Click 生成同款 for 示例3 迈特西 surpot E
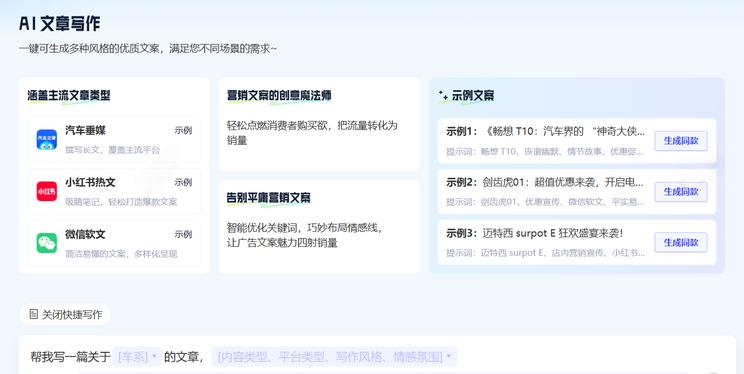The height and width of the screenshot is (374, 744). [x=681, y=243]
